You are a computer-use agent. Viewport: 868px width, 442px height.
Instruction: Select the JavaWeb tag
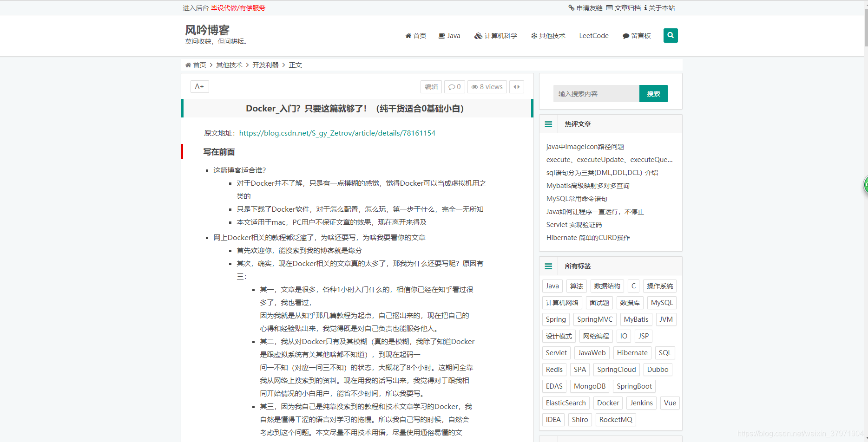pyautogui.click(x=592, y=353)
